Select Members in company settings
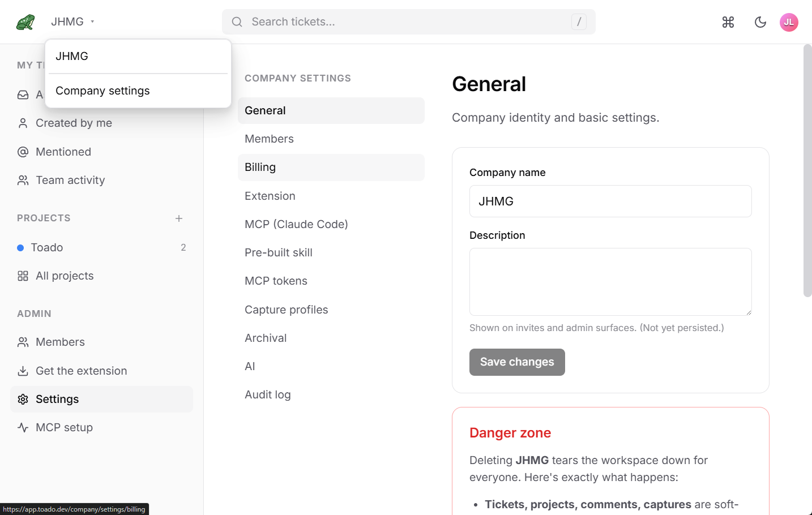The image size is (812, 515). pos(331,139)
